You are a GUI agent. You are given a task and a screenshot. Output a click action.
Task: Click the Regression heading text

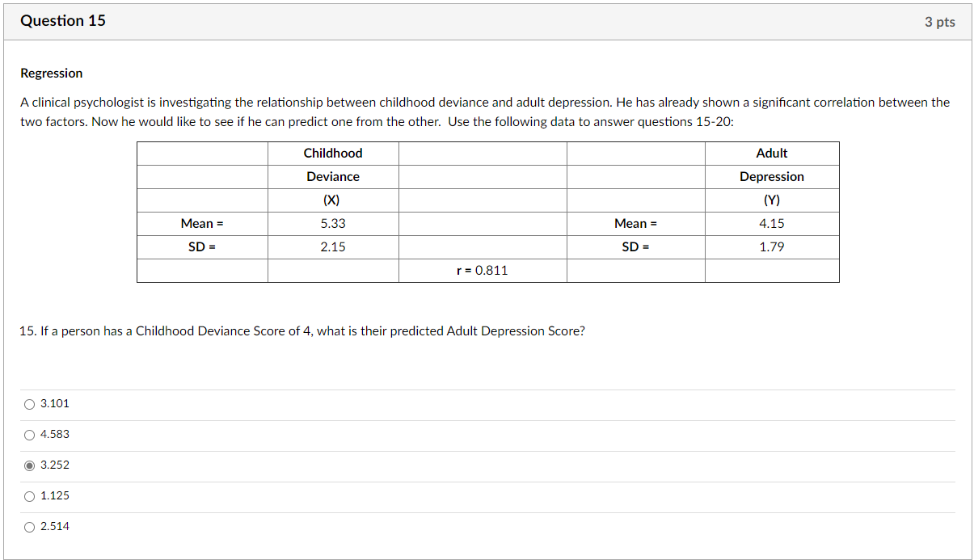51,74
